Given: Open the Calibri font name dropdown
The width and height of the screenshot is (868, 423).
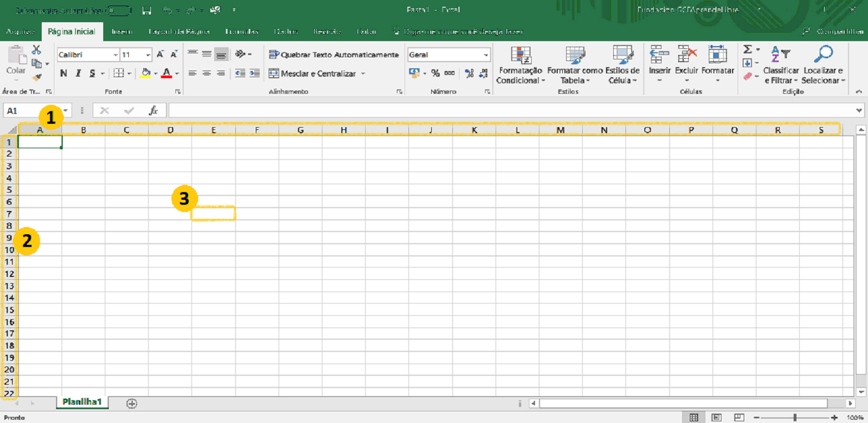Looking at the screenshot, I should 115,55.
